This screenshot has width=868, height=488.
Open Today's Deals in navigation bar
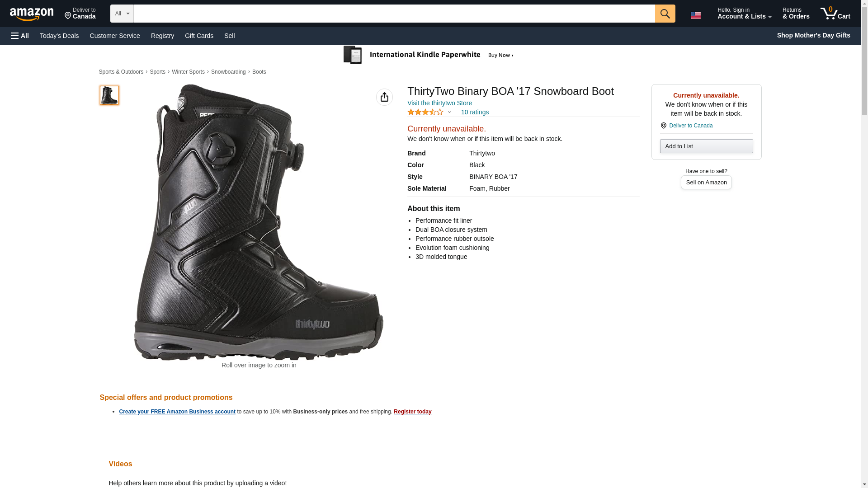[59, 36]
